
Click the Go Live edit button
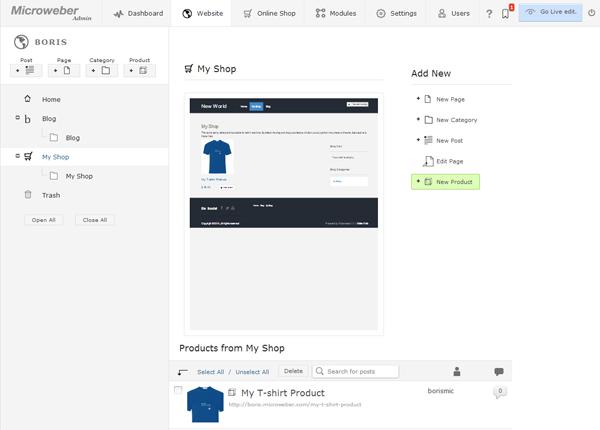point(551,12)
